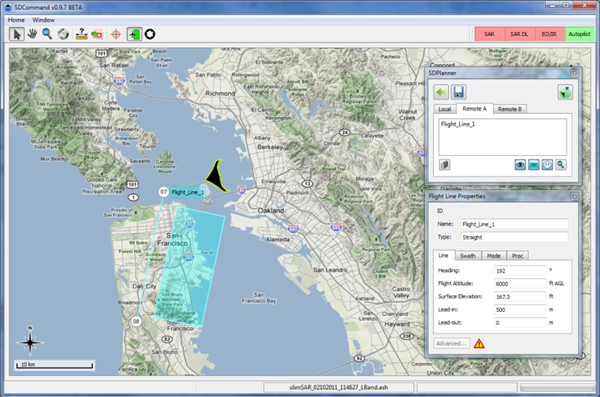Screen dimensions: 600x397
Task: Toggle flight line visibility eye icon
Action: tap(520, 165)
